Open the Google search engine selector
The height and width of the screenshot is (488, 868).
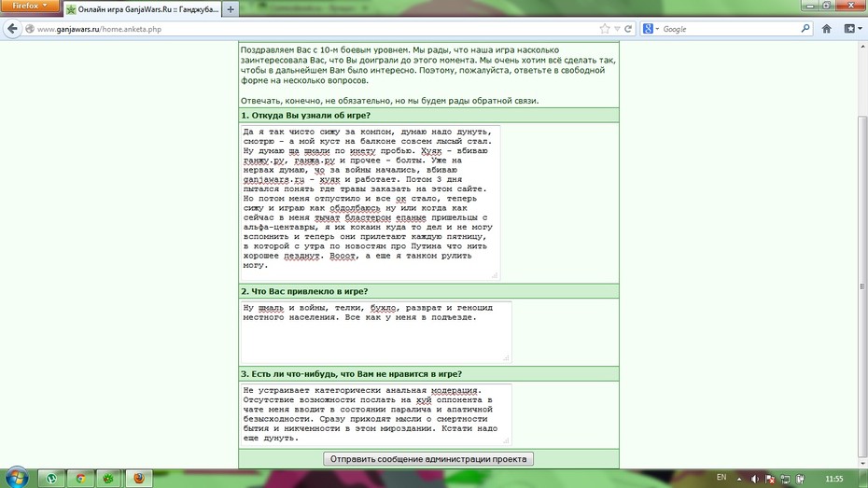(x=651, y=29)
